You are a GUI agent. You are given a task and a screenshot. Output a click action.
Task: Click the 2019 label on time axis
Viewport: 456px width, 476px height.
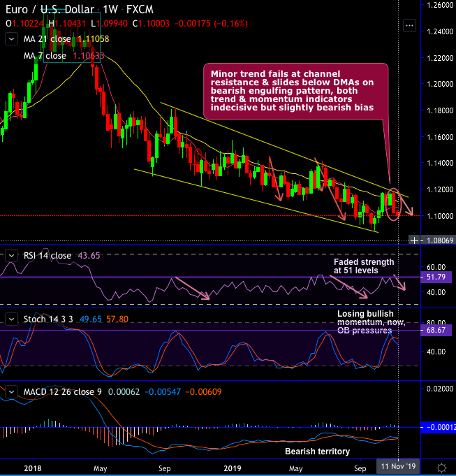coord(233,468)
